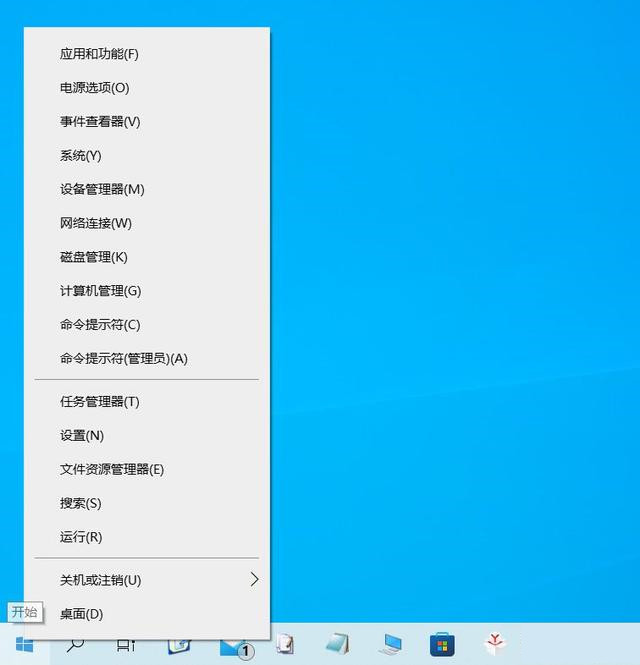
Task: Open 网络连接(W)
Action: (96, 224)
